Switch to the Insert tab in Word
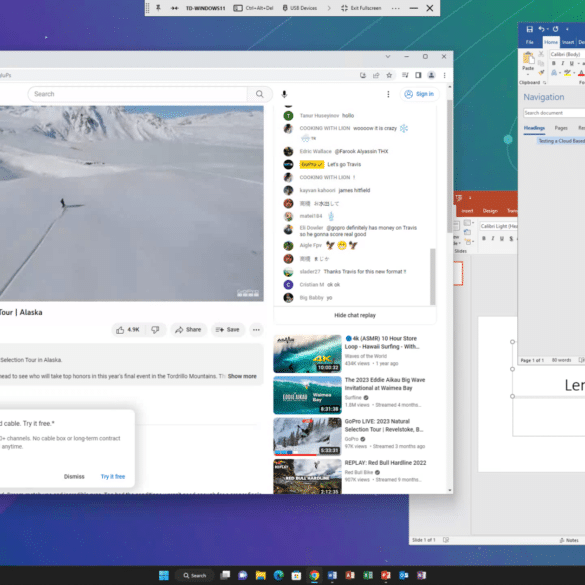This screenshot has height=585, width=585. coord(568,42)
